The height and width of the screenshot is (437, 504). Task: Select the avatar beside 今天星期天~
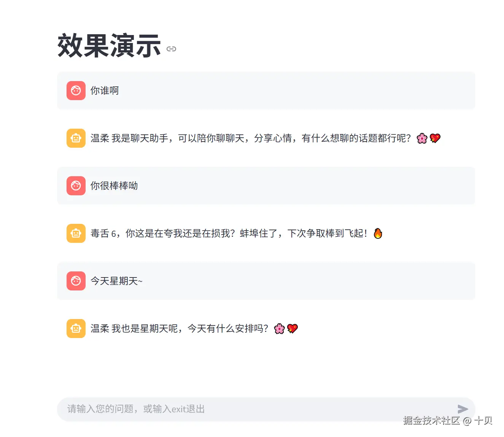click(x=76, y=281)
